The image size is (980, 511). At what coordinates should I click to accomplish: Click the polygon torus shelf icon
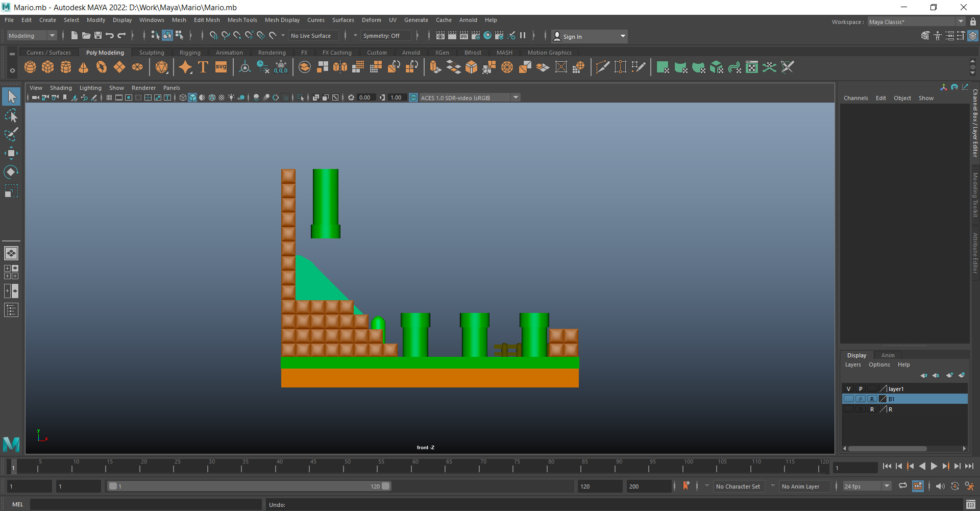pos(102,67)
